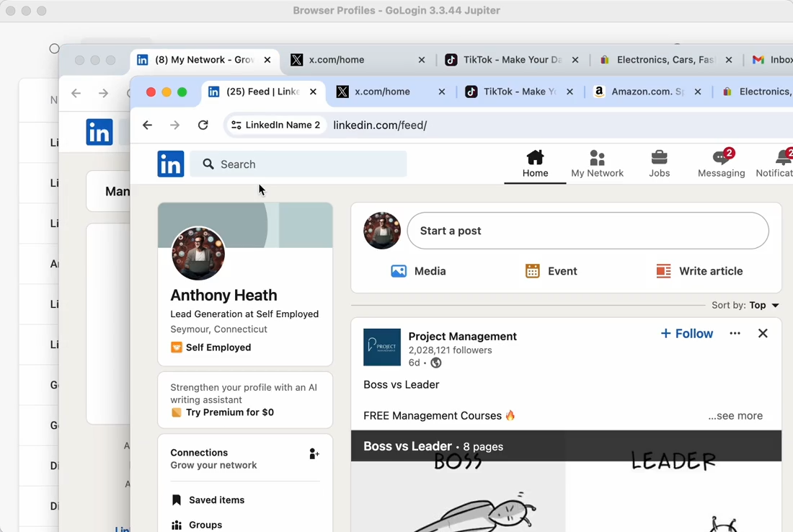The width and height of the screenshot is (793, 532).
Task: Click the LinkedIn logo in background window
Action: (99, 132)
